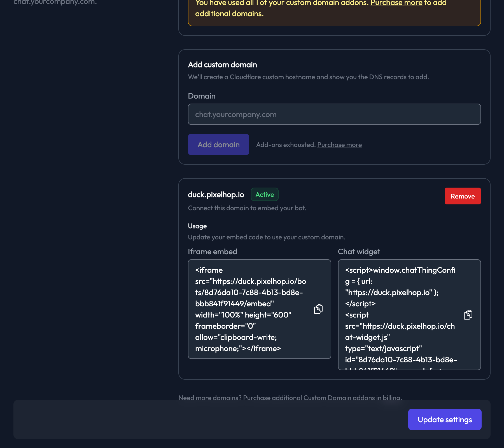Screen dimensions: 504x448
Task: Click the Chat widget column header
Action: click(359, 251)
